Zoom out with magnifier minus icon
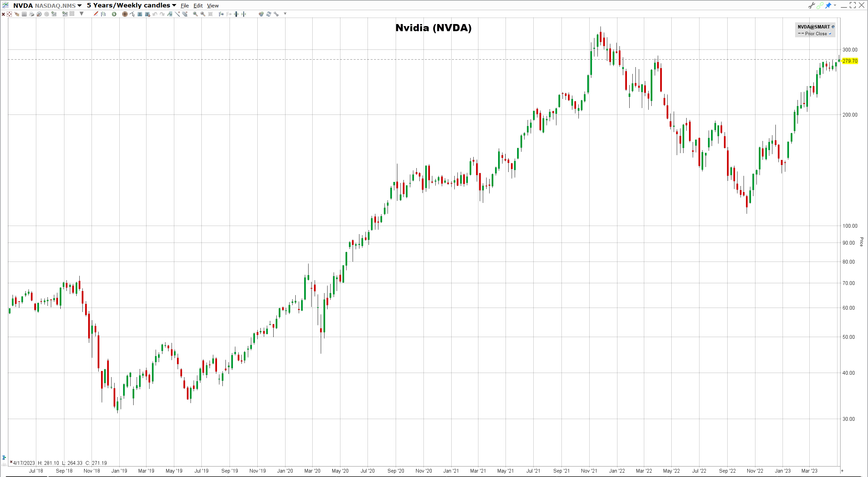 [x=203, y=14]
